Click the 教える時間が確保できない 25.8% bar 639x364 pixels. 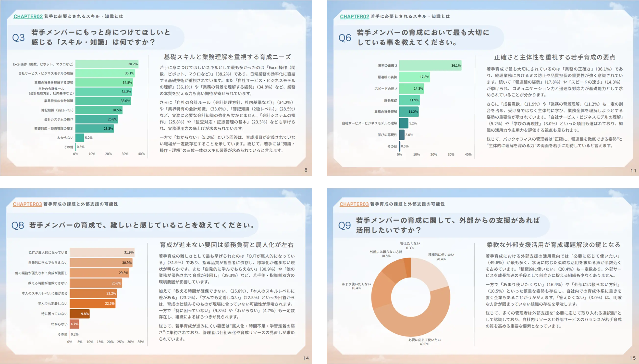pos(96,283)
